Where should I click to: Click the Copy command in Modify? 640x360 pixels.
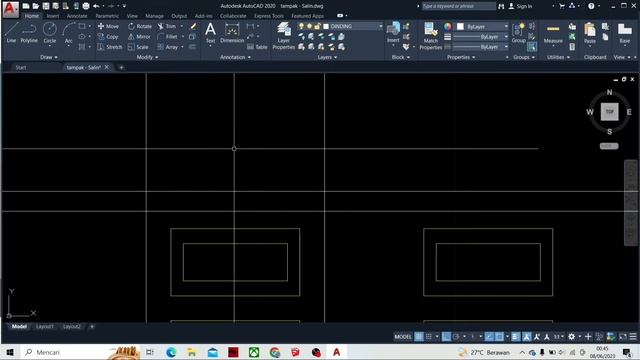pyautogui.click(x=108, y=37)
